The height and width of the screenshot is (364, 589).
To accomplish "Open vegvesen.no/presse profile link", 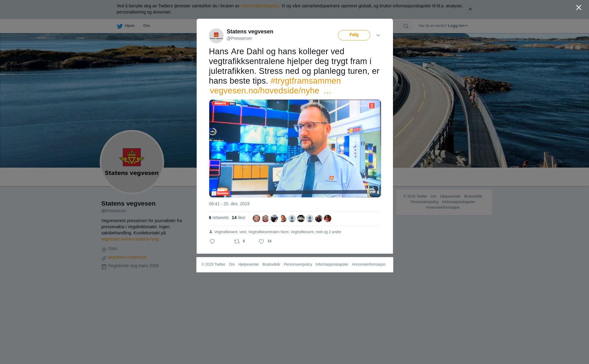I will pyautogui.click(x=127, y=257).
